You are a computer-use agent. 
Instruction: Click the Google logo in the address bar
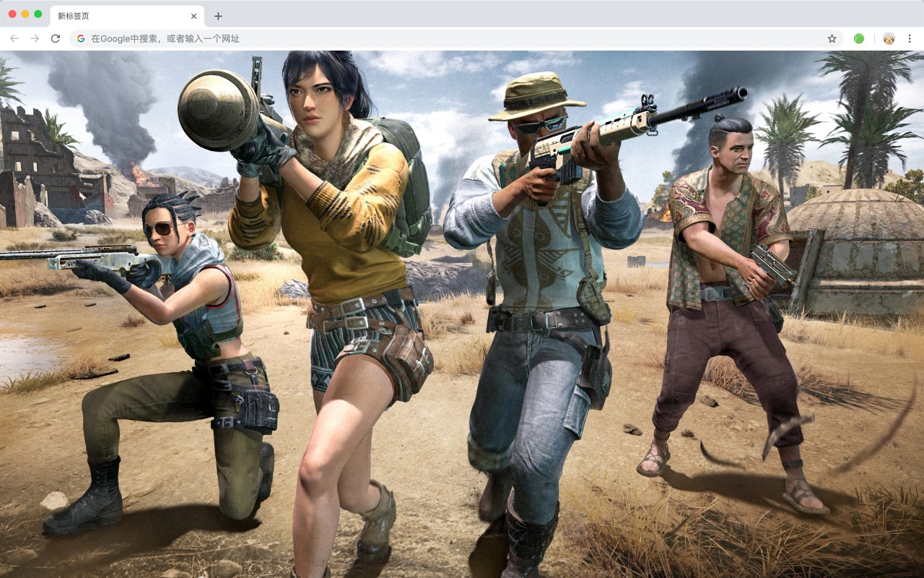point(81,38)
